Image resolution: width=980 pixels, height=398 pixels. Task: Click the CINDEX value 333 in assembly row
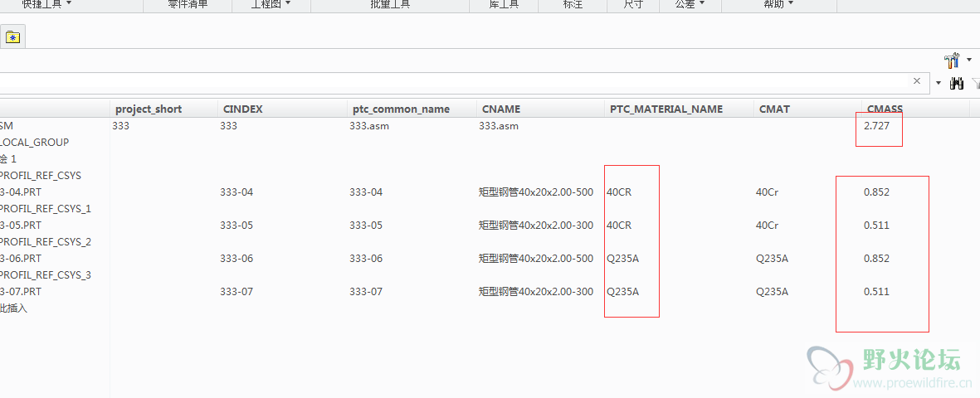[229, 125]
